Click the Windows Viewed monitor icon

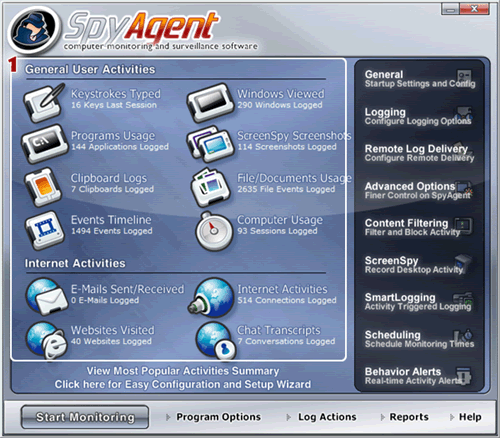(x=209, y=103)
